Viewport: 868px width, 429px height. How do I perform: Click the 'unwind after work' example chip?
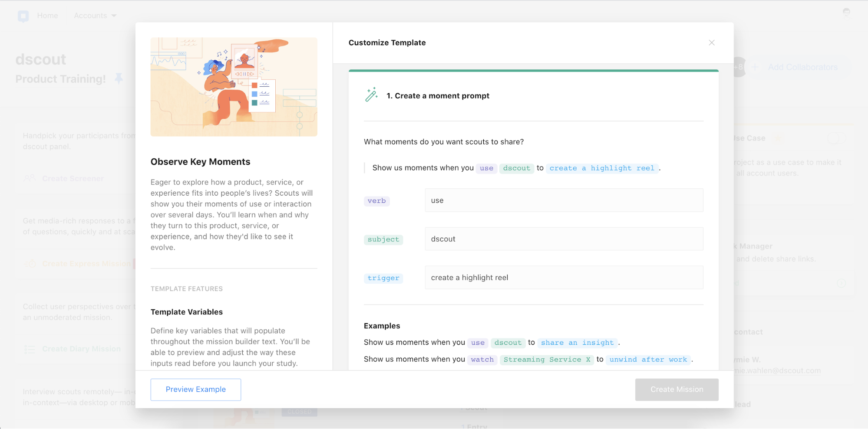pos(648,360)
